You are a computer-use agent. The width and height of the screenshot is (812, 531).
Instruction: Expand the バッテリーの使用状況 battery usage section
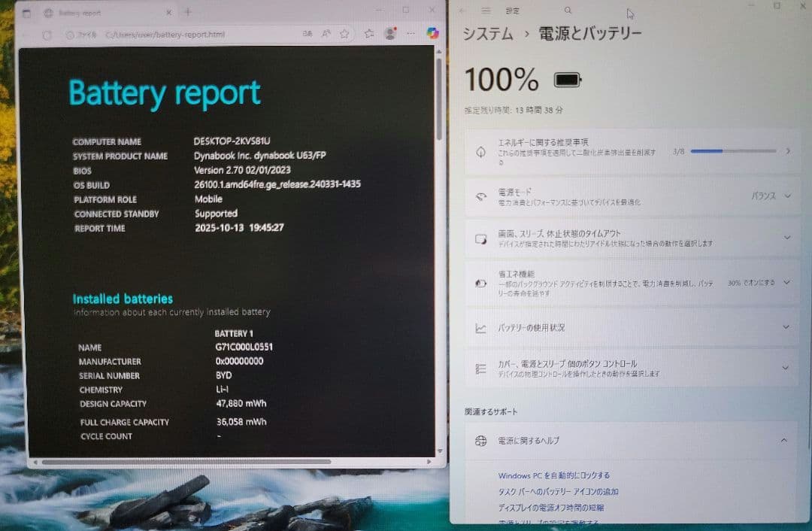pyautogui.click(x=788, y=328)
